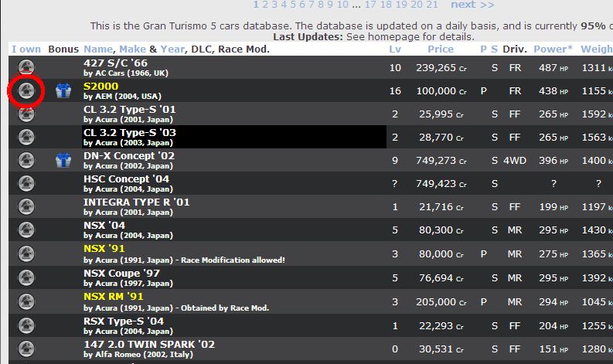
Task: Jump to page 17 of results
Action: pos(371,5)
